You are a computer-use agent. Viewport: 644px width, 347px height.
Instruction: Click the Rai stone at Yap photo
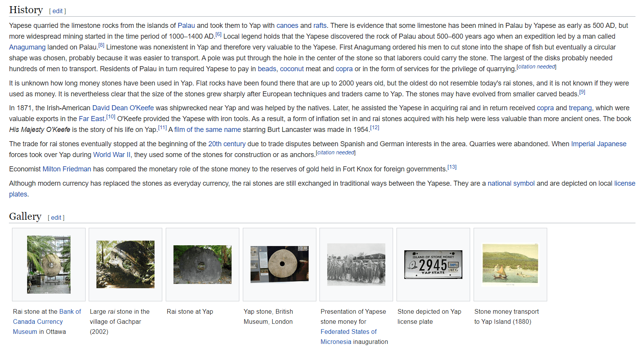(x=202, y=265)
